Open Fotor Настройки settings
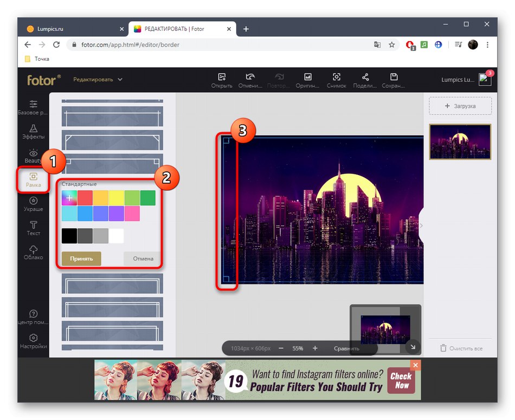The width and height of the screenshot is (515, 420). [x=33, y=341]
